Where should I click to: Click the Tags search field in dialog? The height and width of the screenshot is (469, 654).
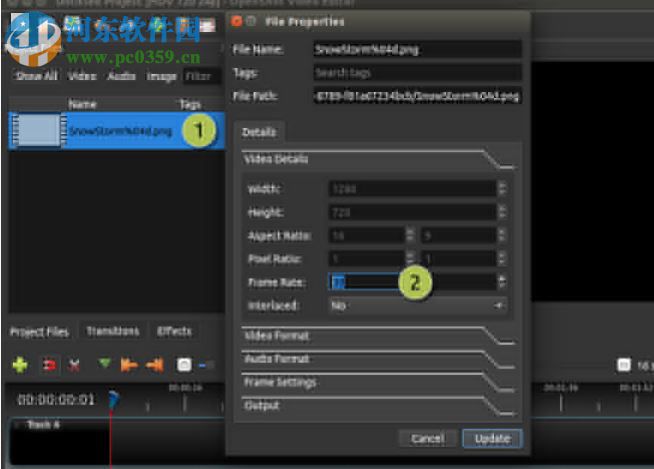coord(417,73)
